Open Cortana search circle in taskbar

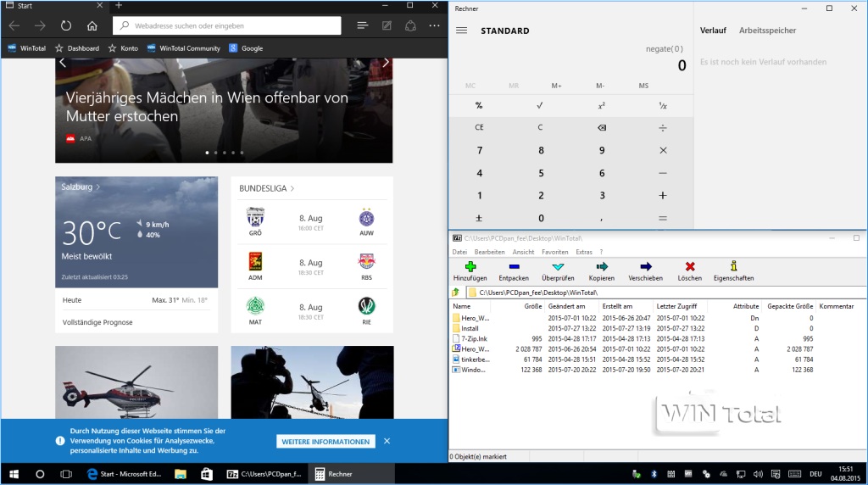point(40,474)
